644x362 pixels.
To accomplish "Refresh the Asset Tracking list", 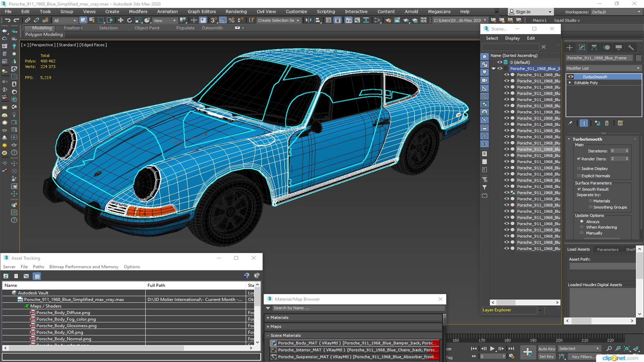I will [x=6, y=276].
